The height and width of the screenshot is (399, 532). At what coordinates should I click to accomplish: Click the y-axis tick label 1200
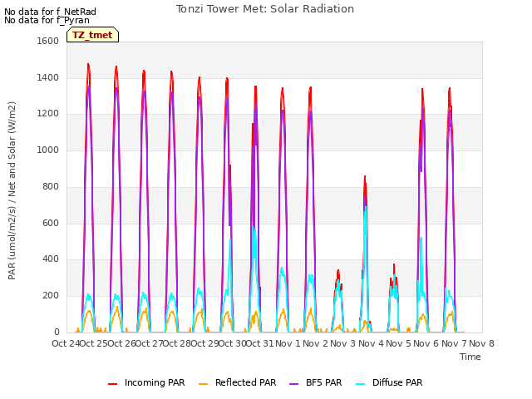tap(48, 114)
